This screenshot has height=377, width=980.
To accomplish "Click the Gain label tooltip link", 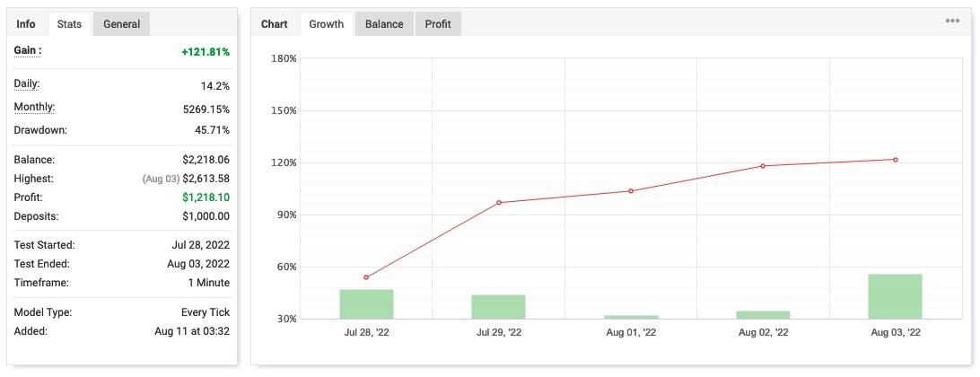I will point(28,50).
